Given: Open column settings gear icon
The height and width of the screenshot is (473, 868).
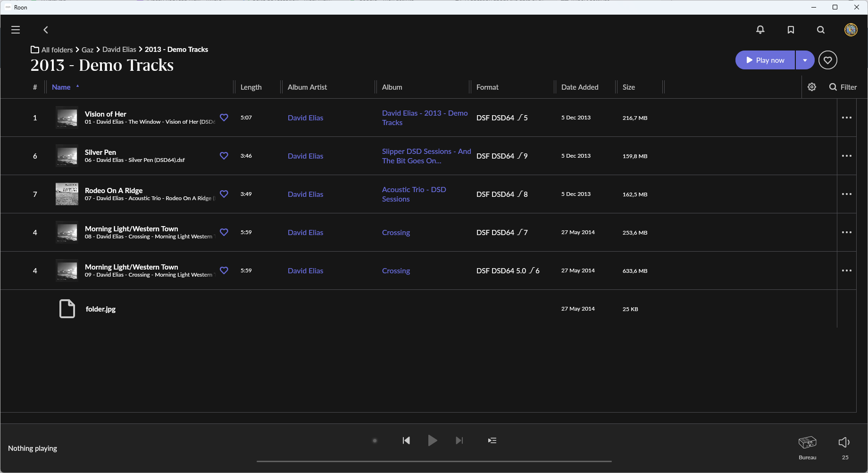Looking at the screenshot, I should click(812, 87).
